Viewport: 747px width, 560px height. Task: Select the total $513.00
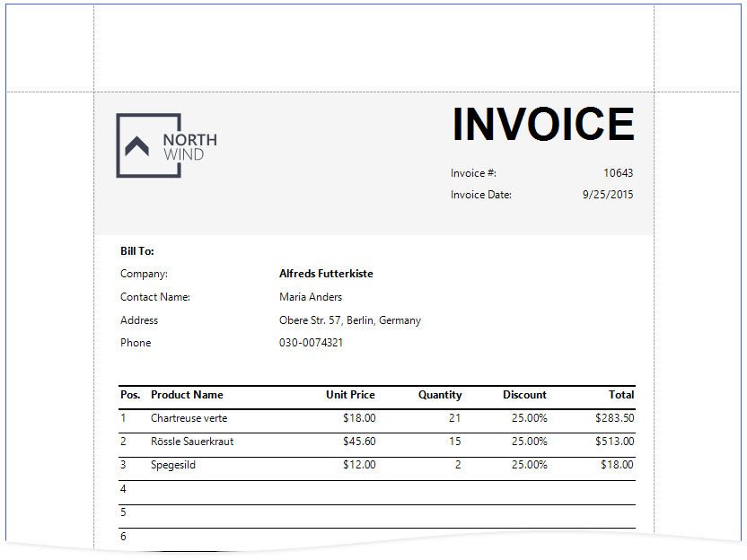[615, 442]
